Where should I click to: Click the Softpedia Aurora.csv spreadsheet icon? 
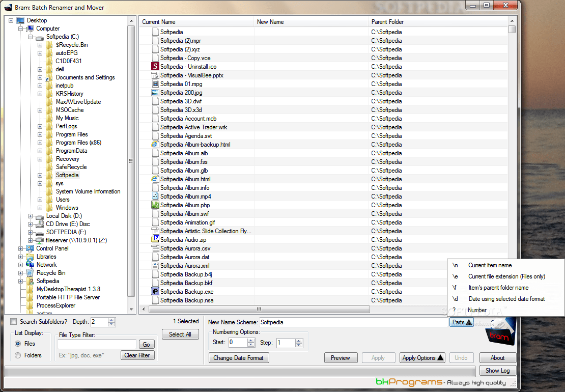tap(155, 248)
